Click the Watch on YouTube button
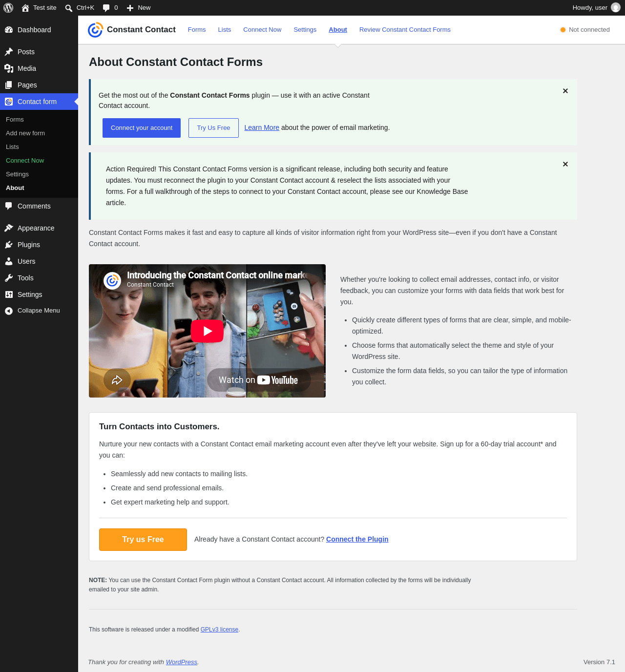 (x=259, y=380)
